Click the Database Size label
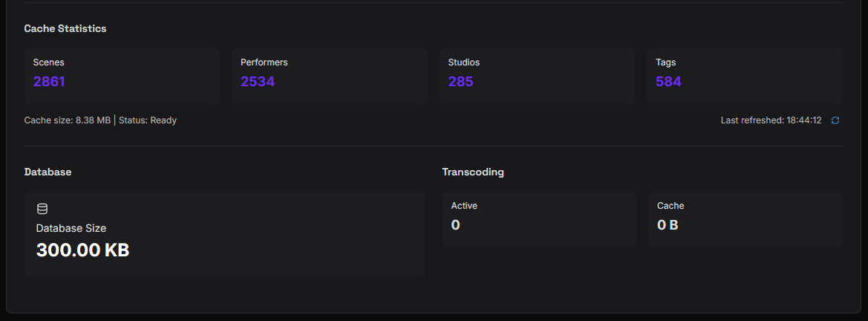868x321 pixels. pos(71,228)
